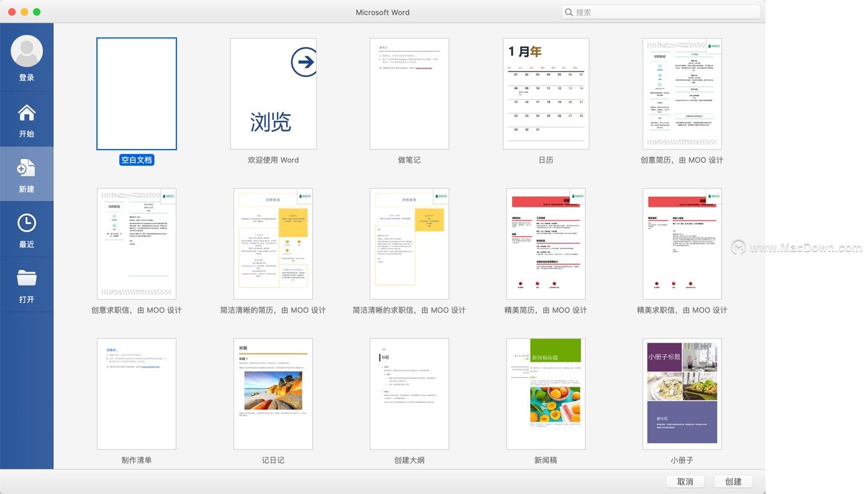Screen dimensions: 868x494
Task: Choose 创意简历 MOO template thumbnail
Action: (x=682, y=94)
